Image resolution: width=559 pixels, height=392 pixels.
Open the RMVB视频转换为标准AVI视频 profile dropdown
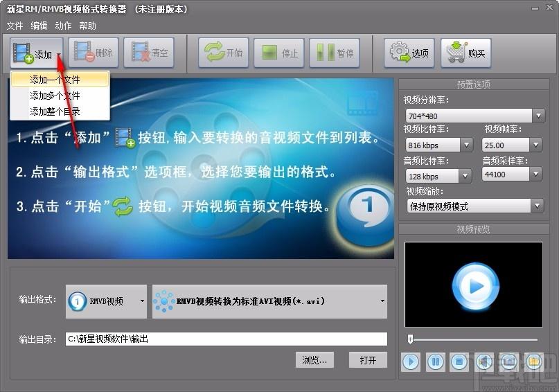point(270,301)
